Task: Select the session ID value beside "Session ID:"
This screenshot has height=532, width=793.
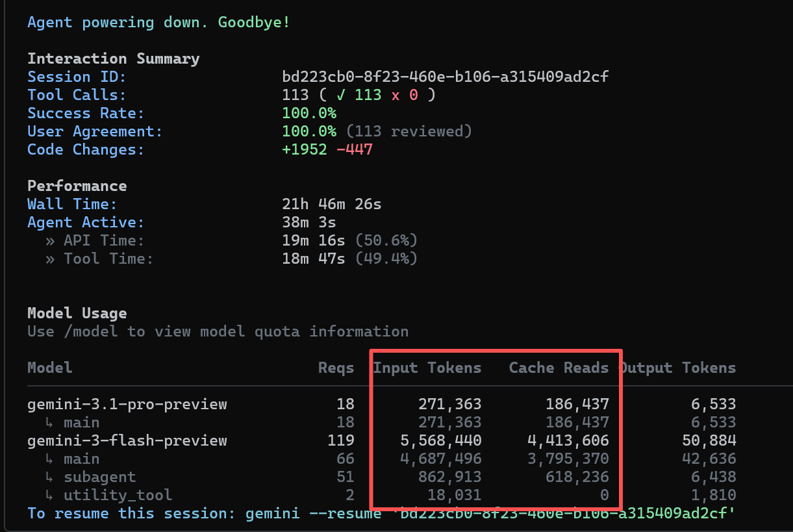Action: [x=446, y=77]
